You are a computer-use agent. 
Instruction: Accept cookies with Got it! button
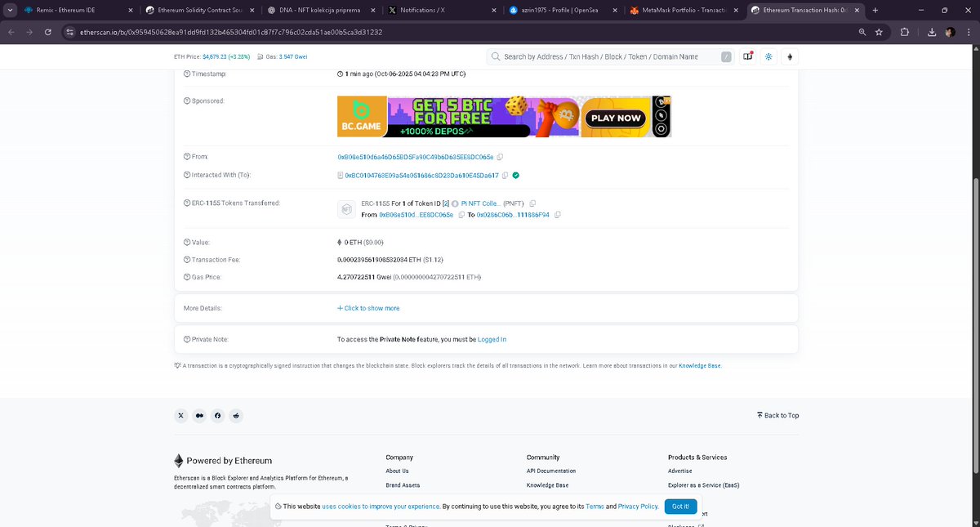[680, 507]
